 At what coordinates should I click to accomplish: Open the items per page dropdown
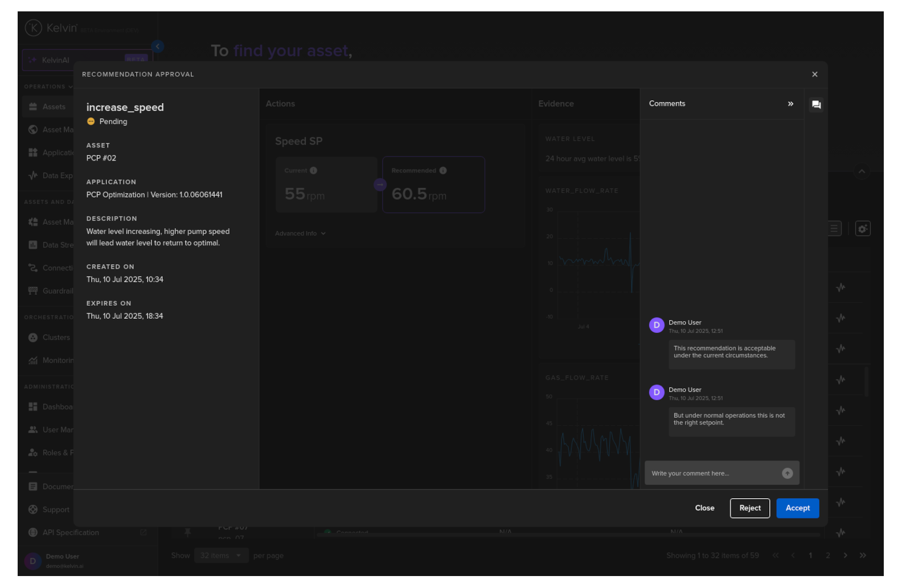[220, 556]
